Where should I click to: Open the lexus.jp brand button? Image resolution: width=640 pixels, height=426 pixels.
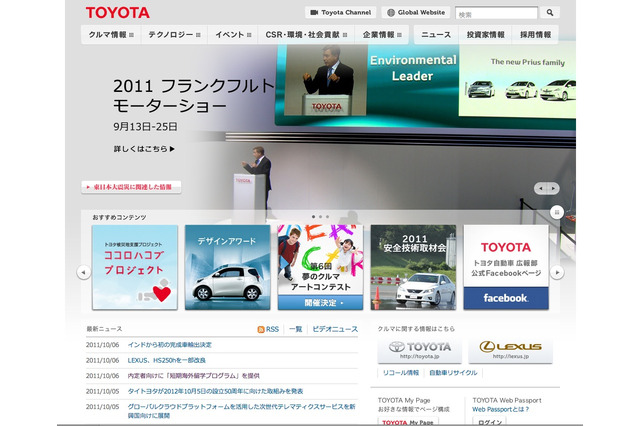point(511,351)
